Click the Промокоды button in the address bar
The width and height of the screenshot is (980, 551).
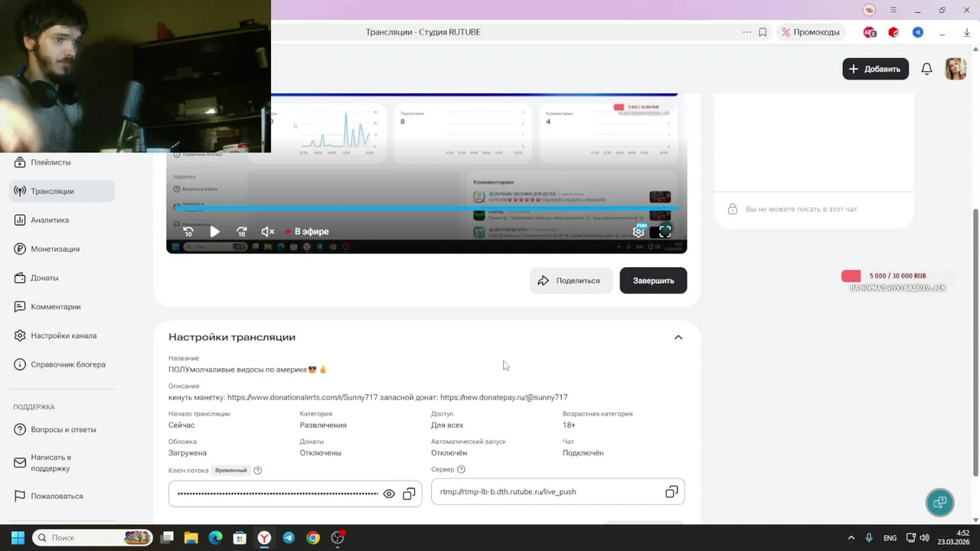point(811,32)
